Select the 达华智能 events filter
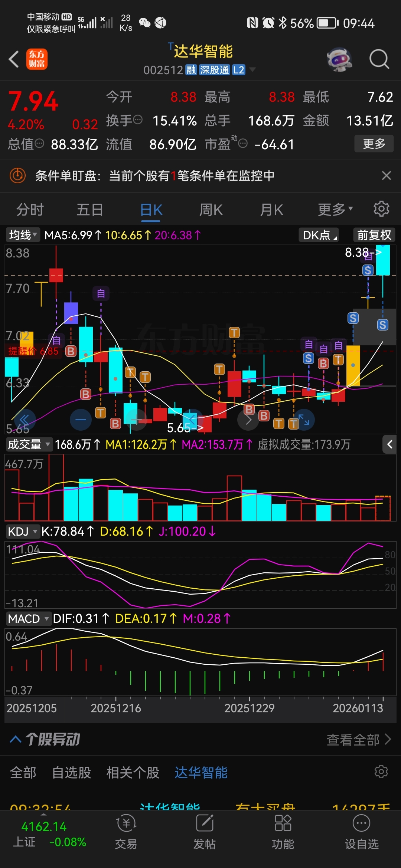This screenshot has height=868, width=401. (201, 773)
